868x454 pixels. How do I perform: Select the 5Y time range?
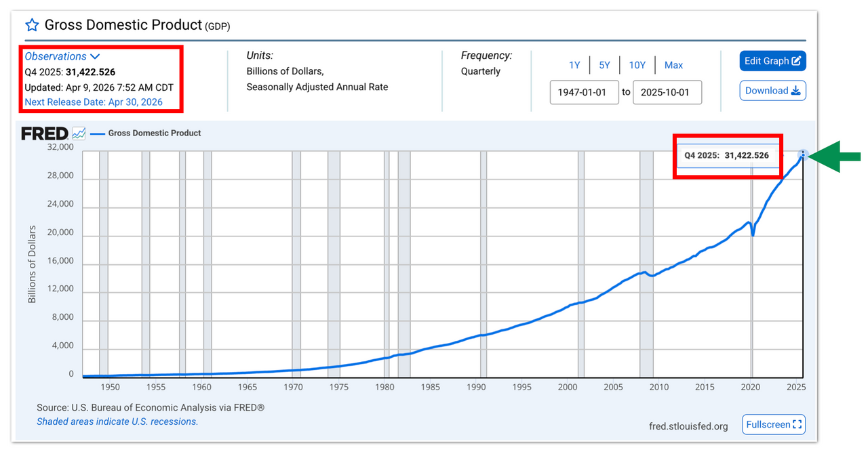point(604,65)
